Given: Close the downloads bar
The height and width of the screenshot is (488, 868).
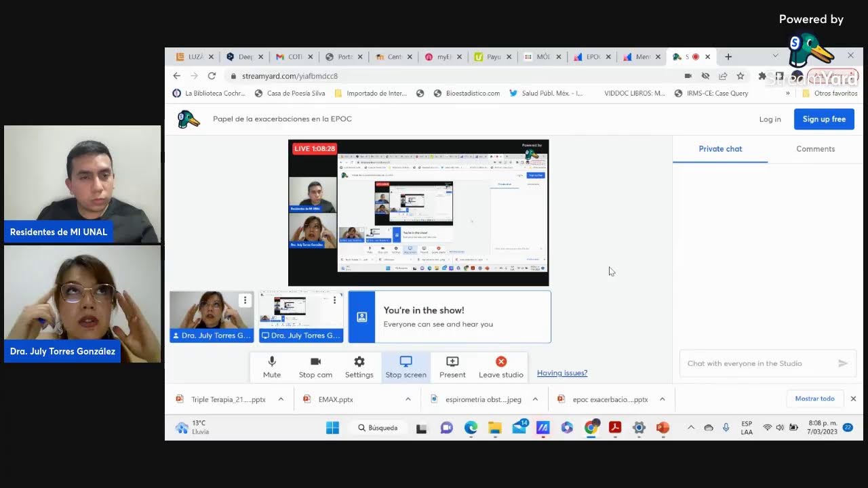Looking at the screenshot, I should pyautogui.click(x=853, y=399).
